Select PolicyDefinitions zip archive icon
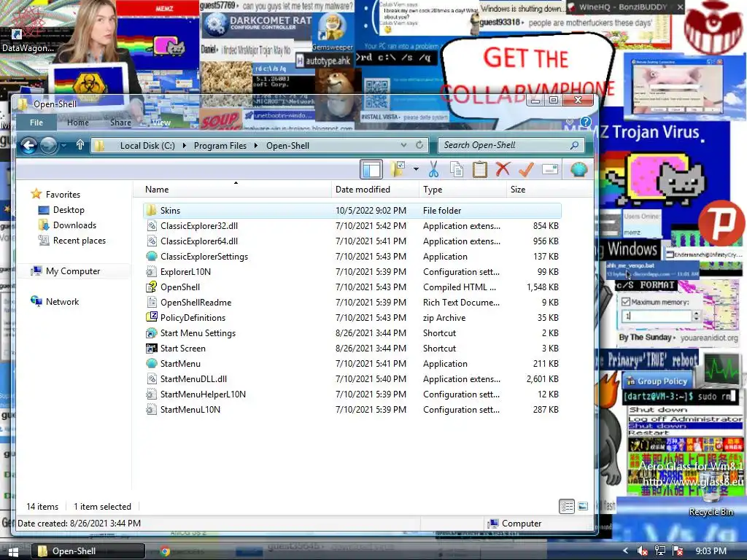This screenshot has height=560, width=747. 152,317
